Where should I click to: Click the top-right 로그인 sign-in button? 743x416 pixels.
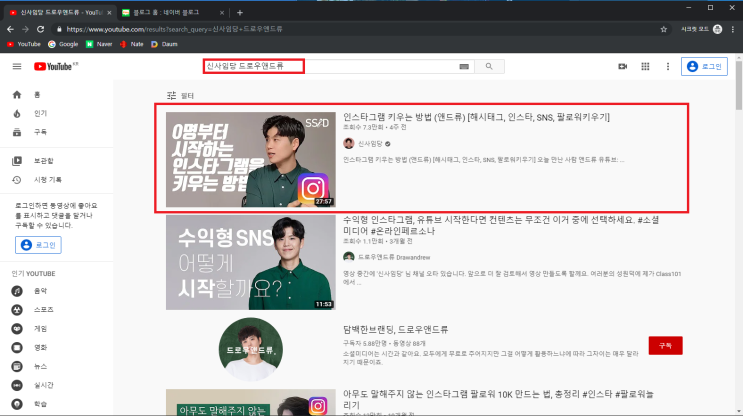click(704, 66)
